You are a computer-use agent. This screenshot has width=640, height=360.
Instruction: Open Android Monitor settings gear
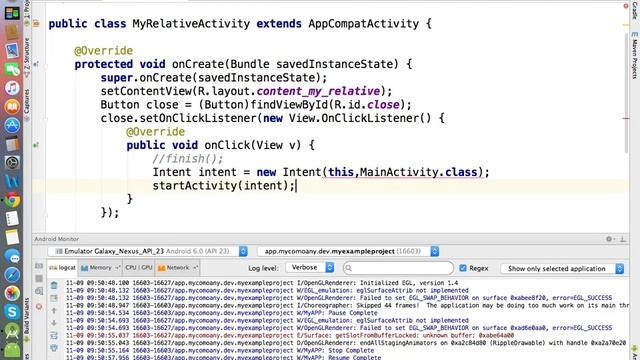pyautogui.click(x=609, y=239)
